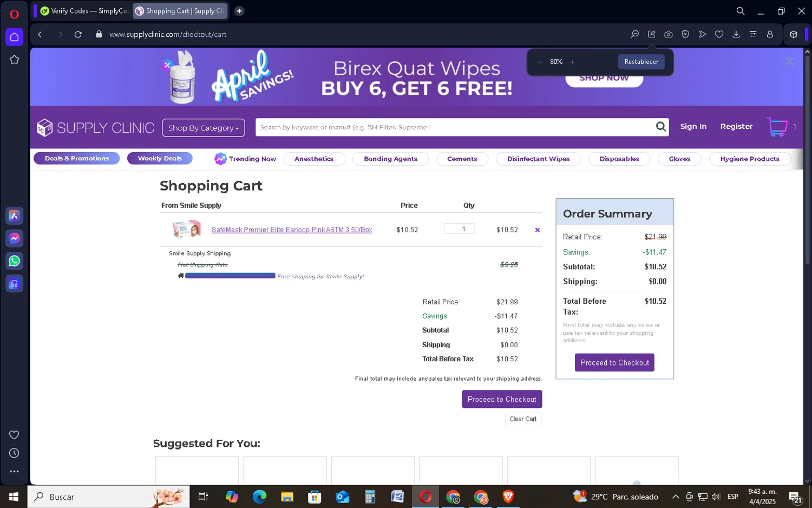Click the SafeMask product thumbnail

[187, 230]
